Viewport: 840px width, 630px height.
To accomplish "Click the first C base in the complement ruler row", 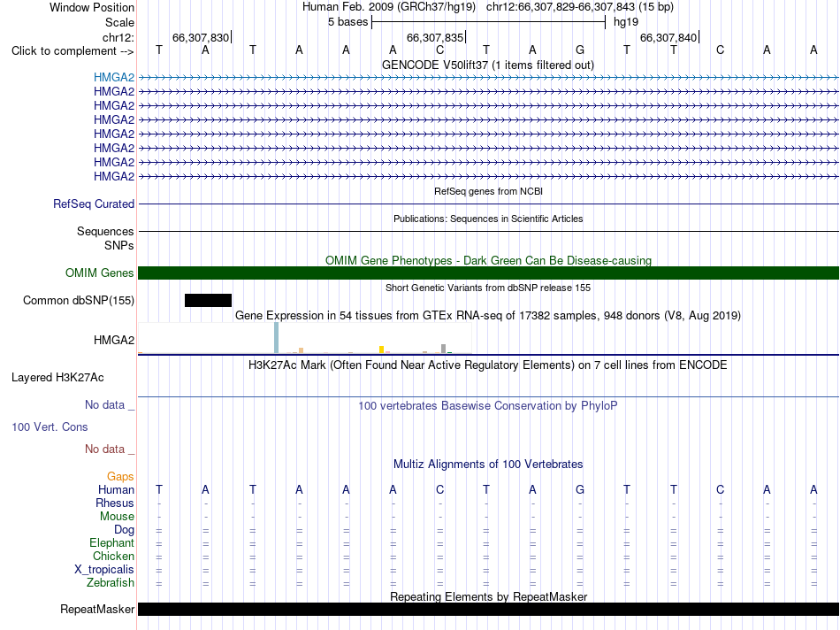I will [x=439, y=50].
